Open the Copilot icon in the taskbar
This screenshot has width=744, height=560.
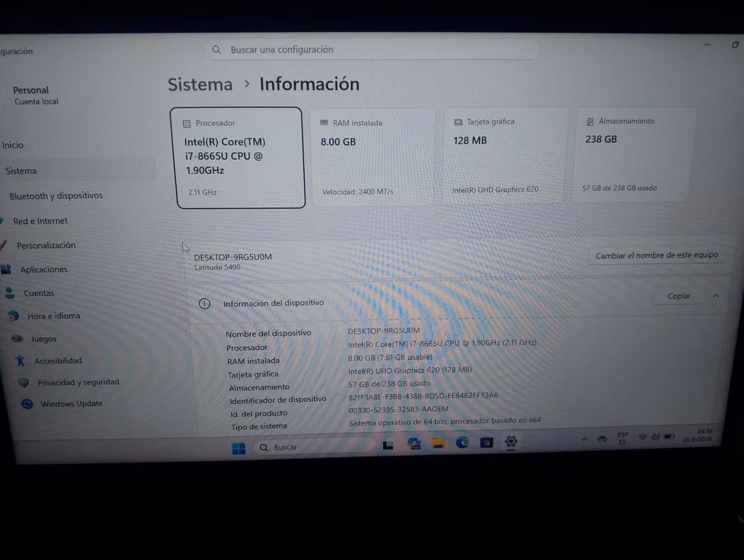coord(414,444)
